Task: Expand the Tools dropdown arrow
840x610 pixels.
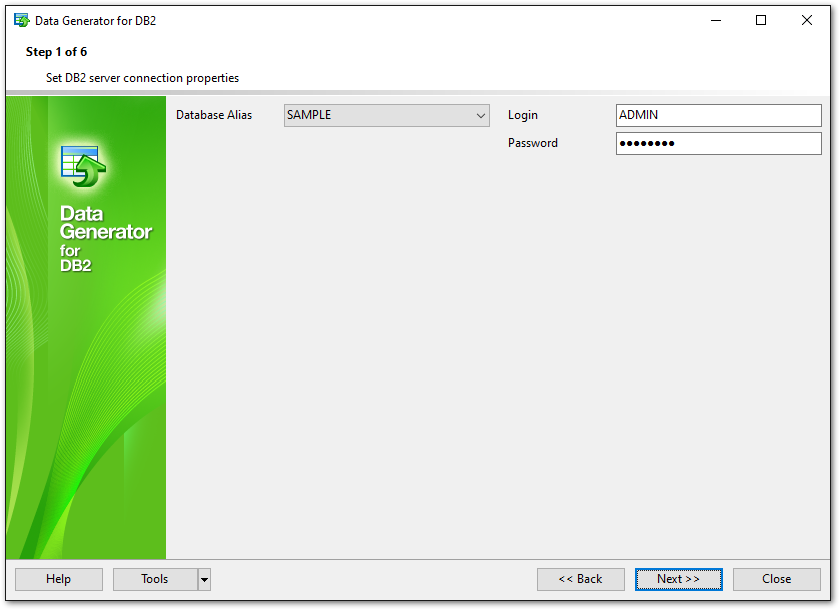Action: tap(204, 579)
